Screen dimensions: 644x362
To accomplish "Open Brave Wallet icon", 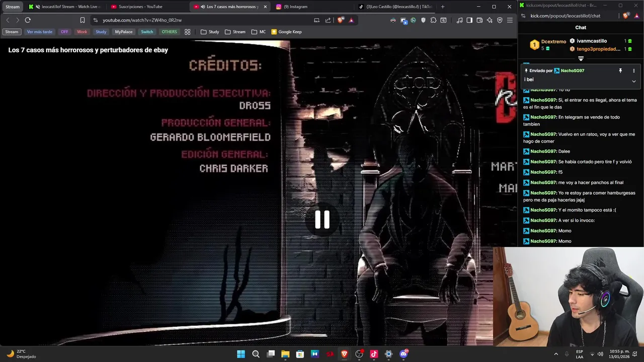I will [x=479, y=20].
